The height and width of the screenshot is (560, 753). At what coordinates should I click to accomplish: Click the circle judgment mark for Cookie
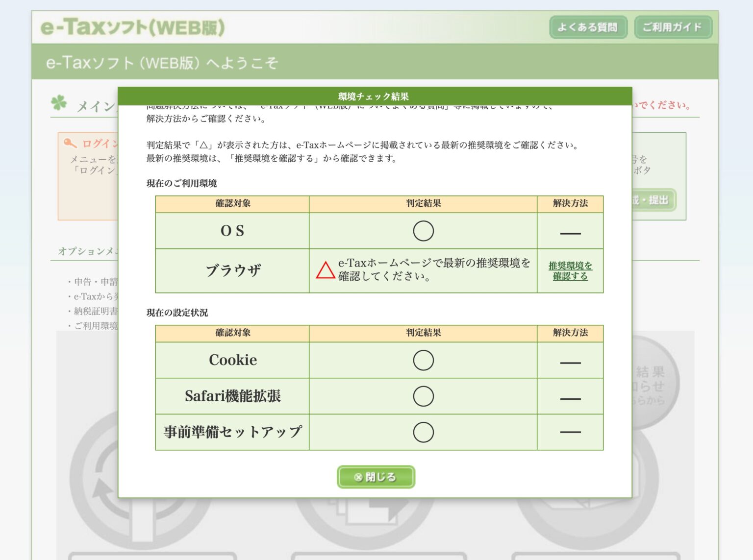[423, 360]
